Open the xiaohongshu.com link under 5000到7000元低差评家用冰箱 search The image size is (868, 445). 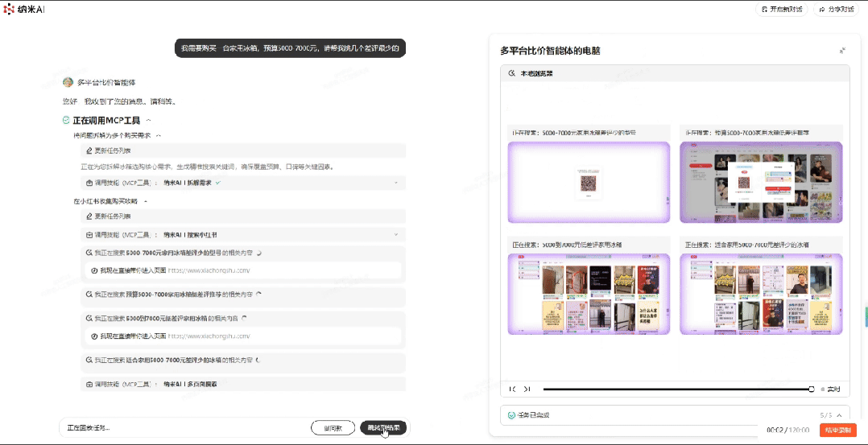coord(209,336)
